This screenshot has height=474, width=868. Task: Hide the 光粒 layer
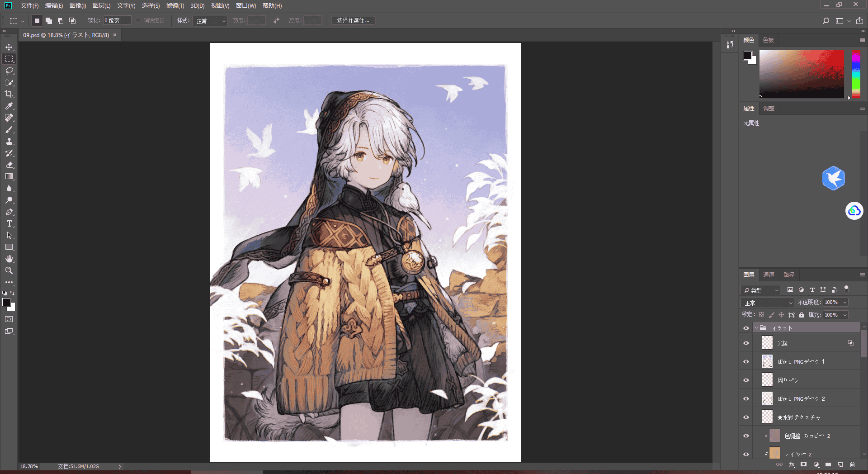click(746, 343)
